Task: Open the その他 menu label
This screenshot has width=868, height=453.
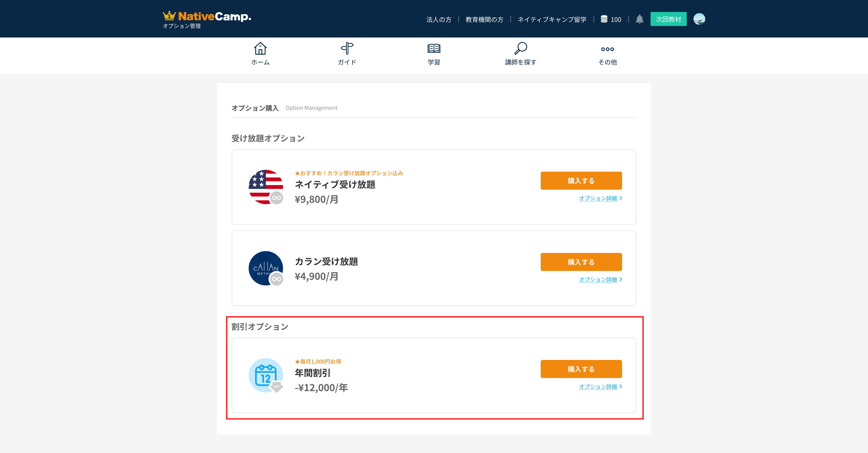Action: click(x=608, y=62)
